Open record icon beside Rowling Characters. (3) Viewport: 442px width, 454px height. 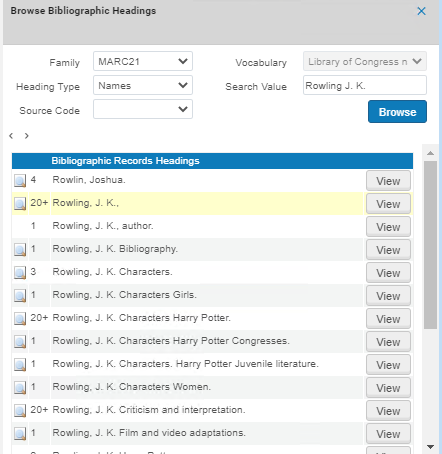(x=20, y=273)
